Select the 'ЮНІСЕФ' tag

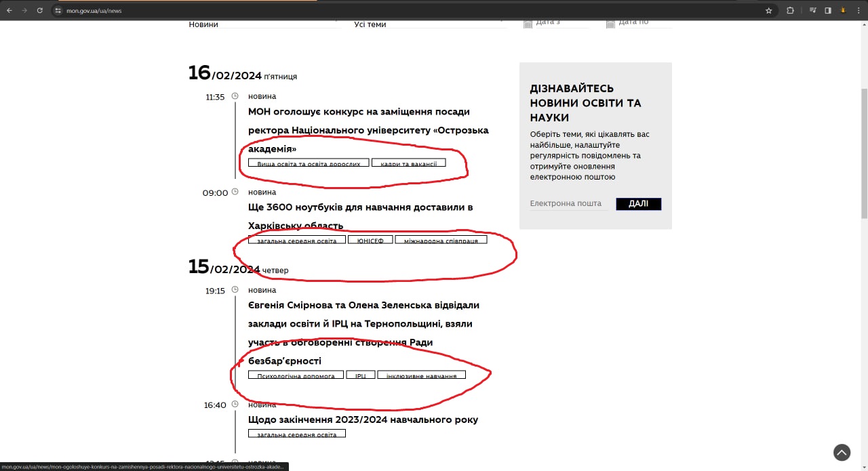click(x=370, y=240)
